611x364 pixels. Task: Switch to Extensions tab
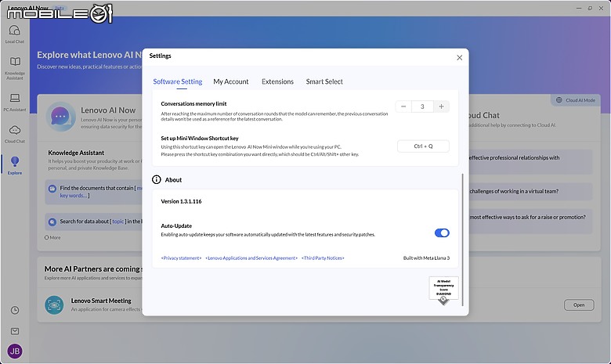277,81
